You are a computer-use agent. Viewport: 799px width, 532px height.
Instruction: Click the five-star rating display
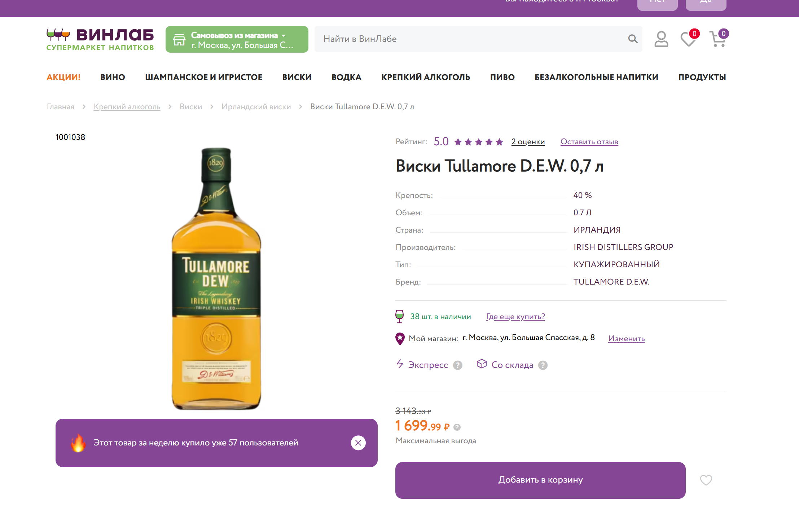(x=478, y=142)
